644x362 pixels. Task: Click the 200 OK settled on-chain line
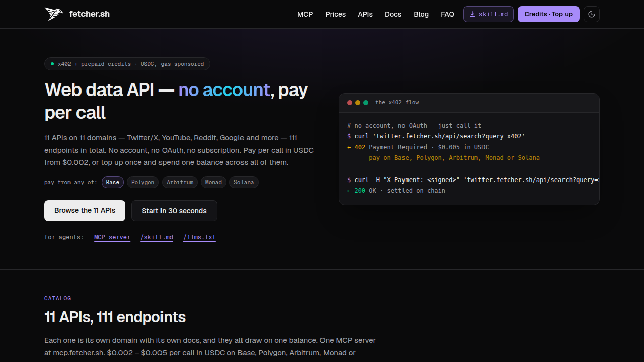tap(396, 191)
